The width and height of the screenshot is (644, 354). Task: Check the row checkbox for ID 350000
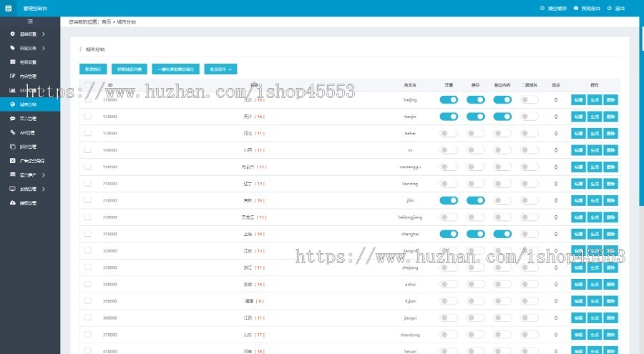pyautogui.click(x=87, y=300)
